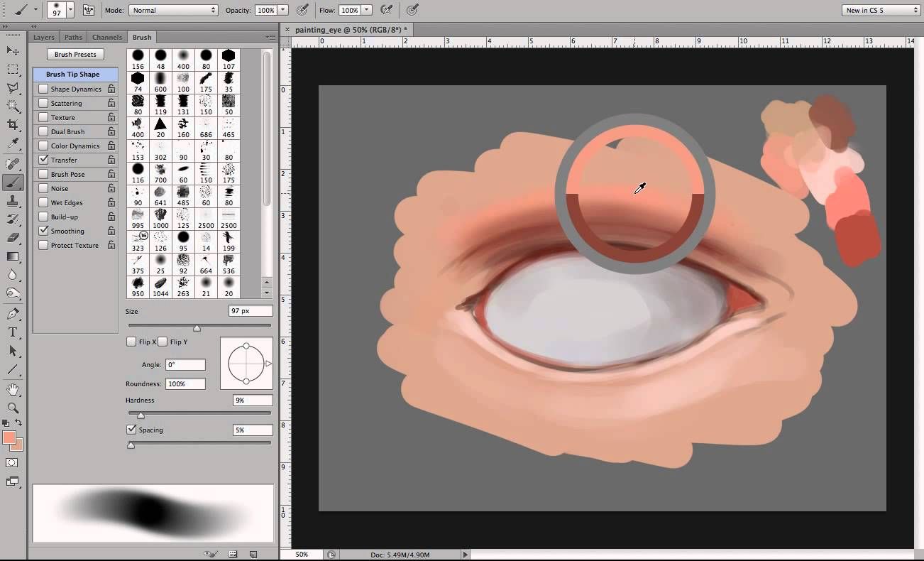Viewport: 924px width, 561px height.
Task: Select the Line tool
Action: pos(13,369)
